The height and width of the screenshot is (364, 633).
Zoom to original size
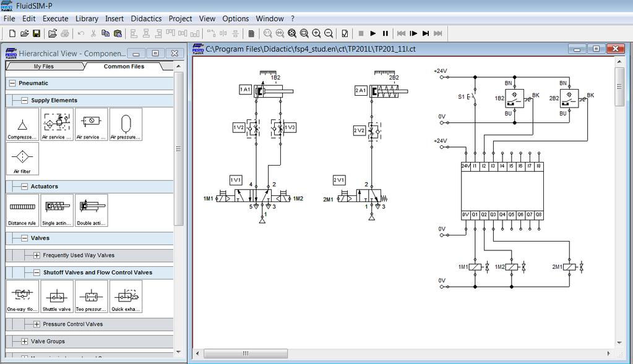tap(267, 33)
